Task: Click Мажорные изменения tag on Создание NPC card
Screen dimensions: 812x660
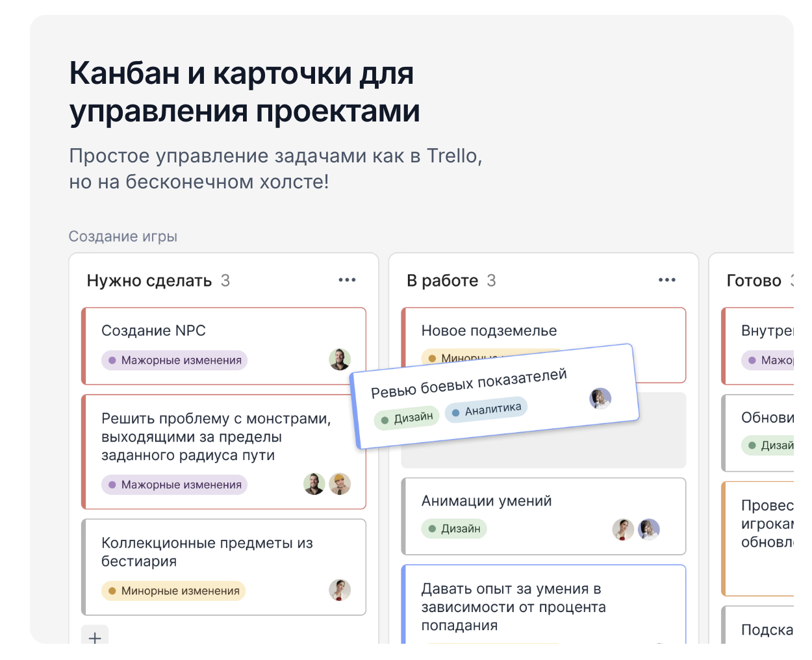Action: point(174,360)
